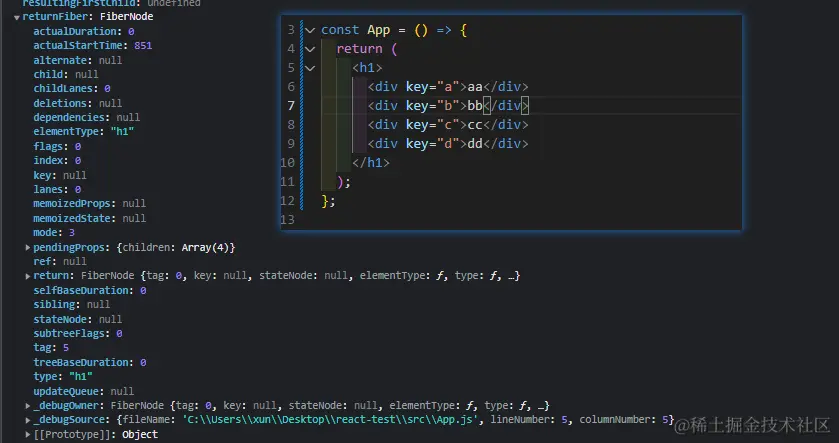This screenshot has height=443, width=839.
Task: Collapse the returnFiber FiberNode object
Action: point(17,17)
